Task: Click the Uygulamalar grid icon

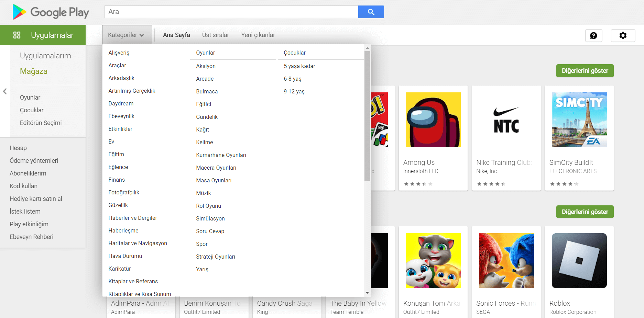Action: coord(17,35)
